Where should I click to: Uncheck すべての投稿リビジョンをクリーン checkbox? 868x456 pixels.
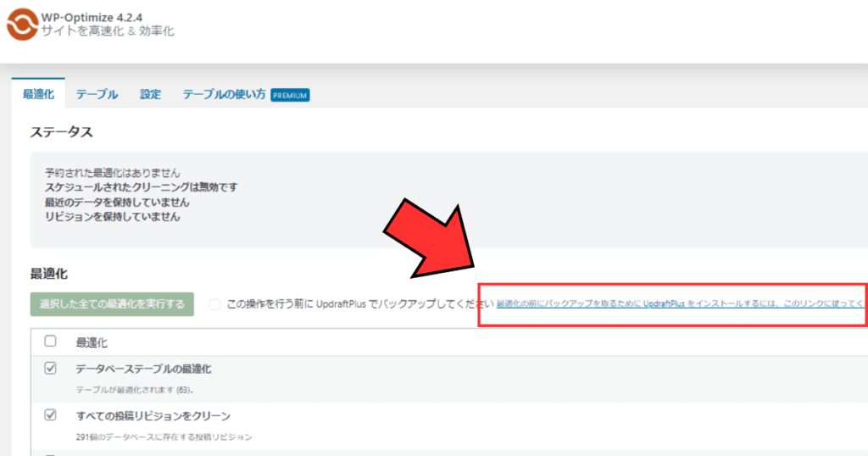(x=50, y=415)
